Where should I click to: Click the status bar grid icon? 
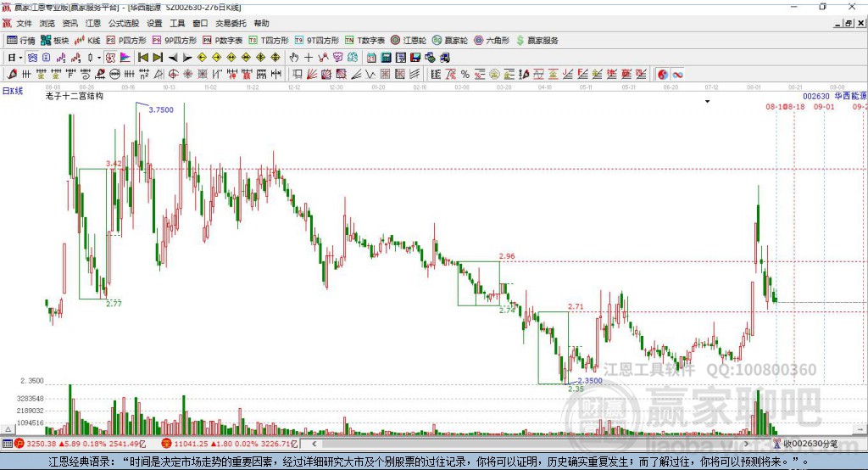pos(7,444)
